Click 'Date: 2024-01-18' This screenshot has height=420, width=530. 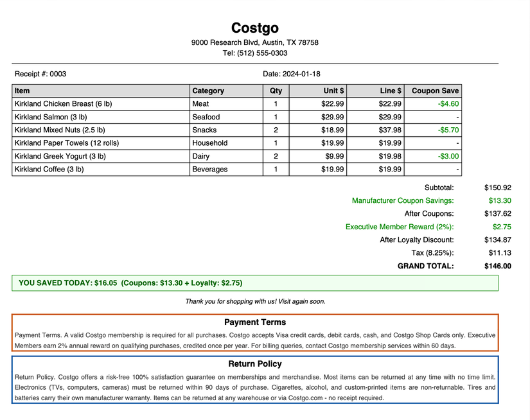[292, 74]
